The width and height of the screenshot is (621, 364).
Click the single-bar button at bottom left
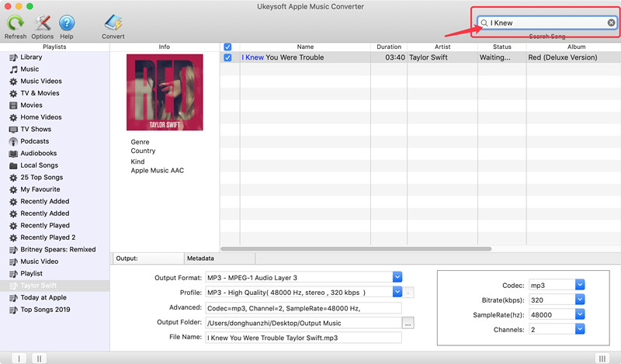point(19,359)
